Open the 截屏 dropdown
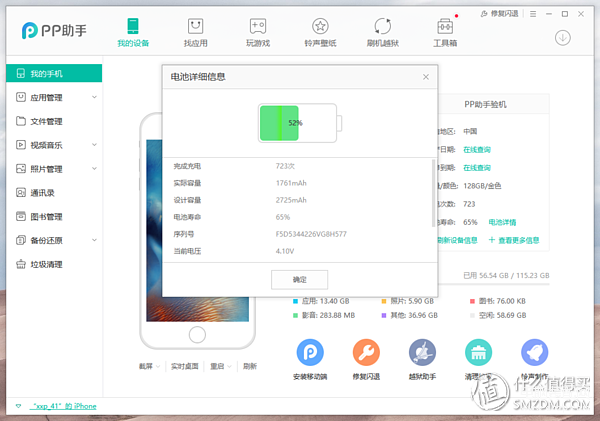Viewport: 600px width, 421px height. [149, 366]
